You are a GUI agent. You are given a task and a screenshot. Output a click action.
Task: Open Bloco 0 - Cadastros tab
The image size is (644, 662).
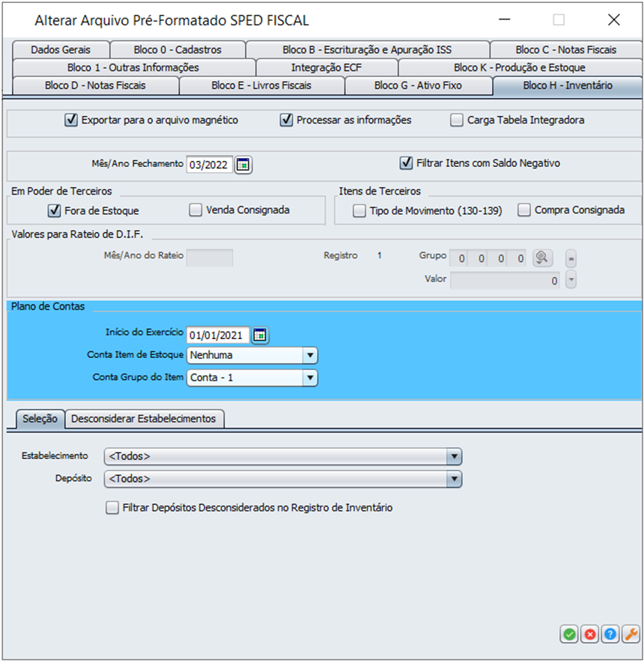click(177, 50)
